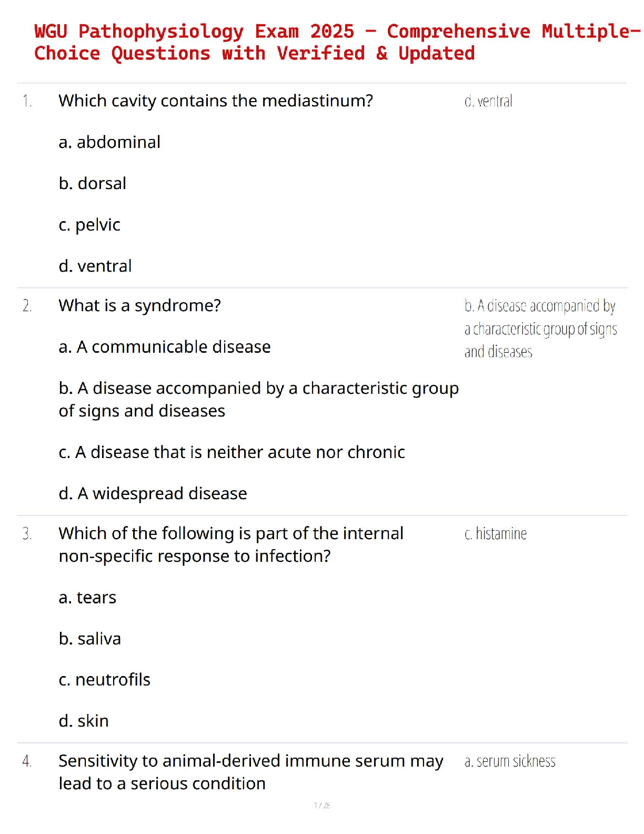
Task: Choose option 'b. dorsal'
Action: [93, 183]
